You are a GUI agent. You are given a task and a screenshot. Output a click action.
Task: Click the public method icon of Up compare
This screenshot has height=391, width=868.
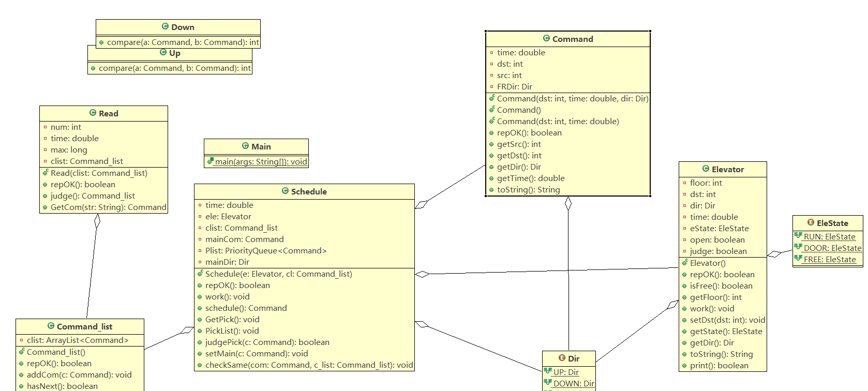pyautogui.click(x=93, y=68)
